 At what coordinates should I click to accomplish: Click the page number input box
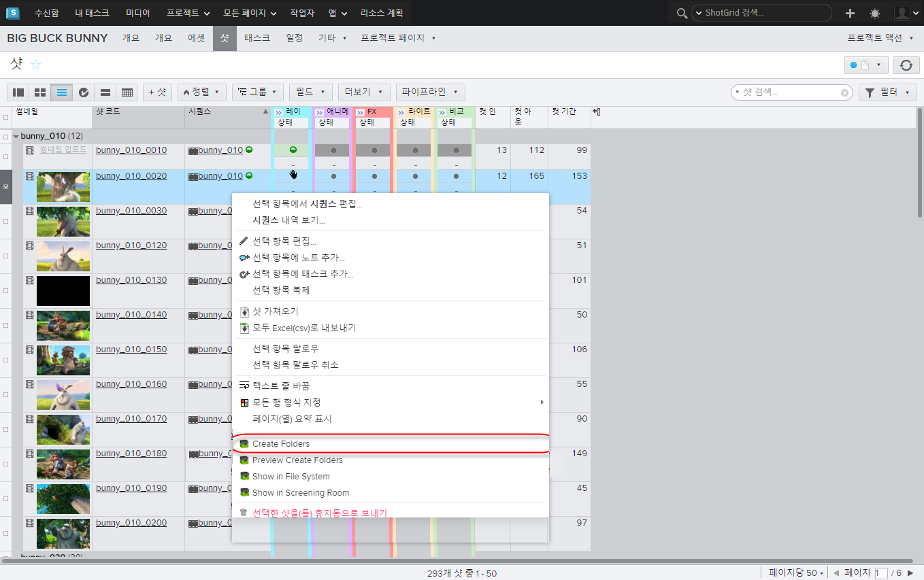click(881, 573)
